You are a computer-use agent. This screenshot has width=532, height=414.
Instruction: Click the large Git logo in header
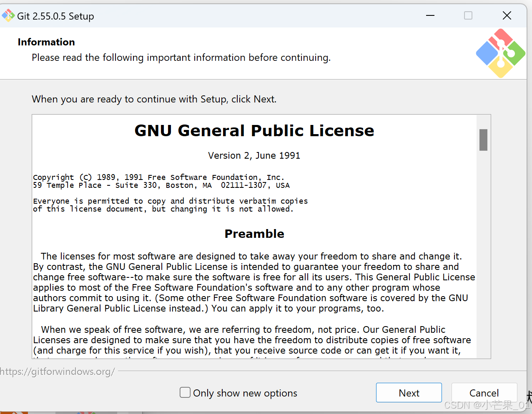point(501,53)
